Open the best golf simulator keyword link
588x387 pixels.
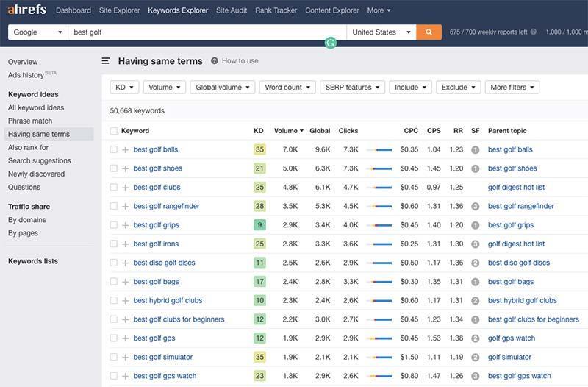[x=162, y=357]
